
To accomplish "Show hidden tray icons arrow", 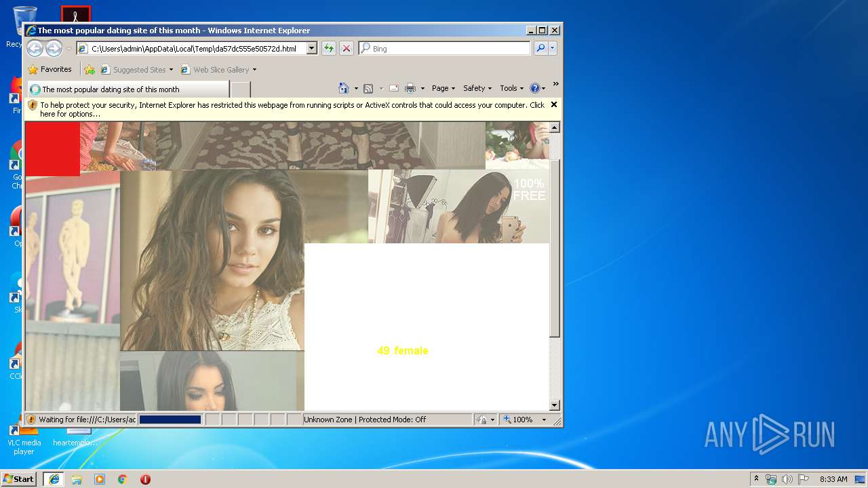I will point(757,479).
